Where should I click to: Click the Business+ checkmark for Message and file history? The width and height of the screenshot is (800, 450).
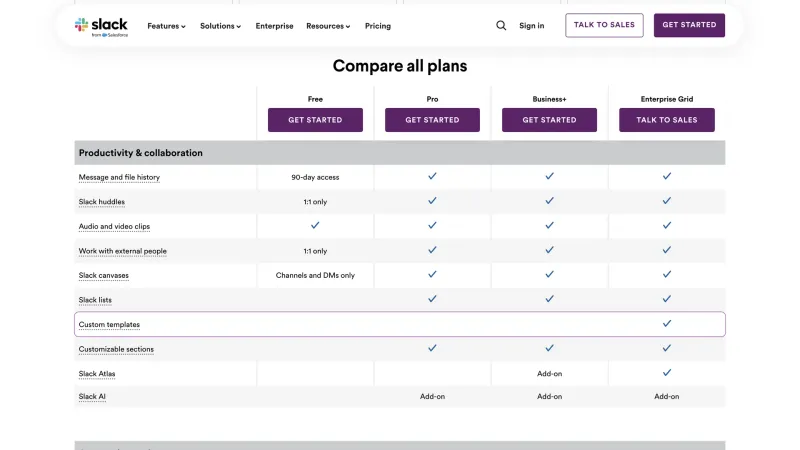(x=549, y=176)
